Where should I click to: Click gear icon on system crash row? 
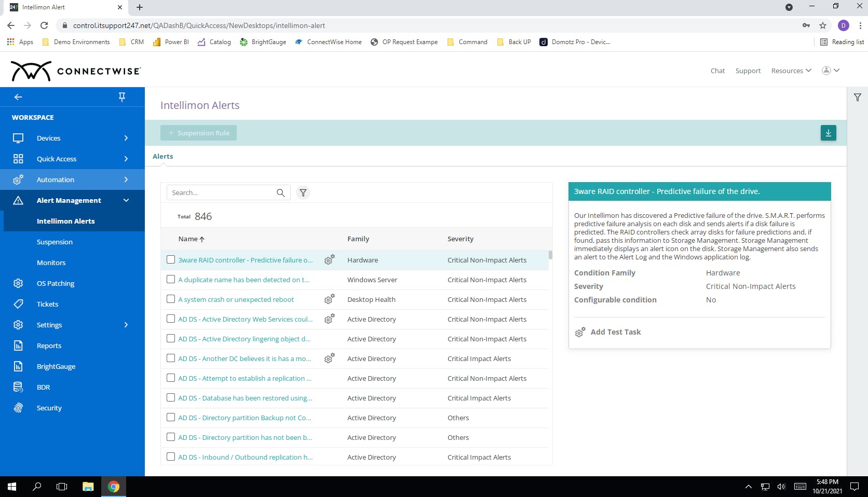(329, 299)
